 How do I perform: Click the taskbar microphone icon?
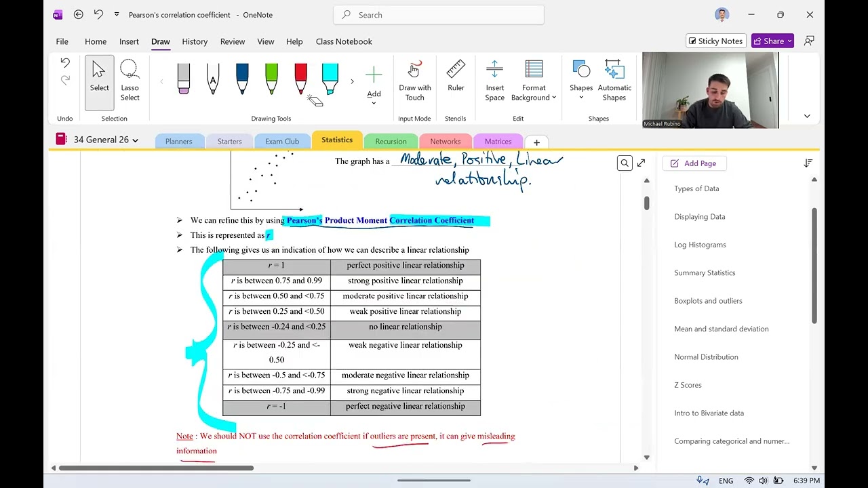701,481
